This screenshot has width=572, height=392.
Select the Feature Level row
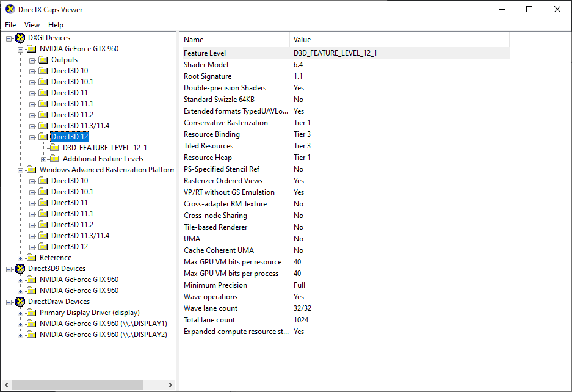(346, 53)
